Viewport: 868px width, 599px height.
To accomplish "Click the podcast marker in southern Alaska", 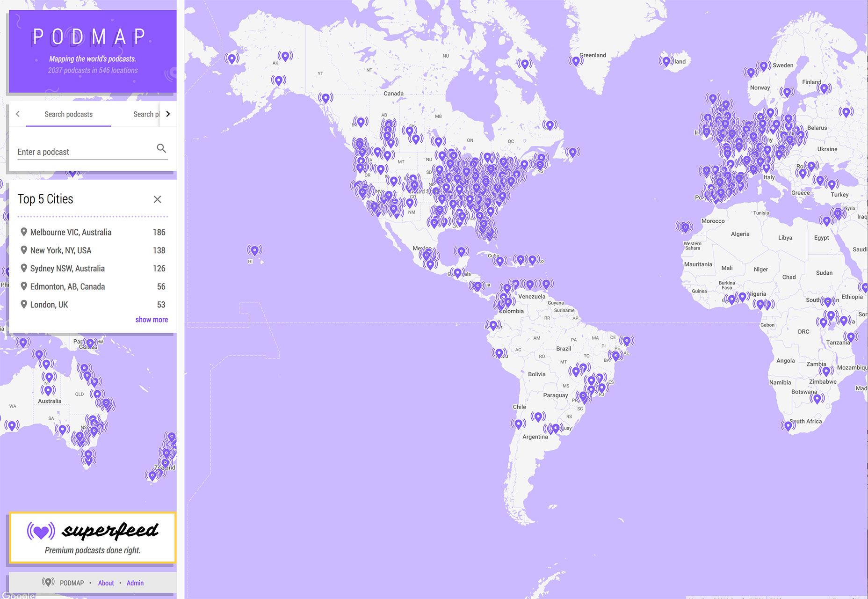I will [279, 80].
